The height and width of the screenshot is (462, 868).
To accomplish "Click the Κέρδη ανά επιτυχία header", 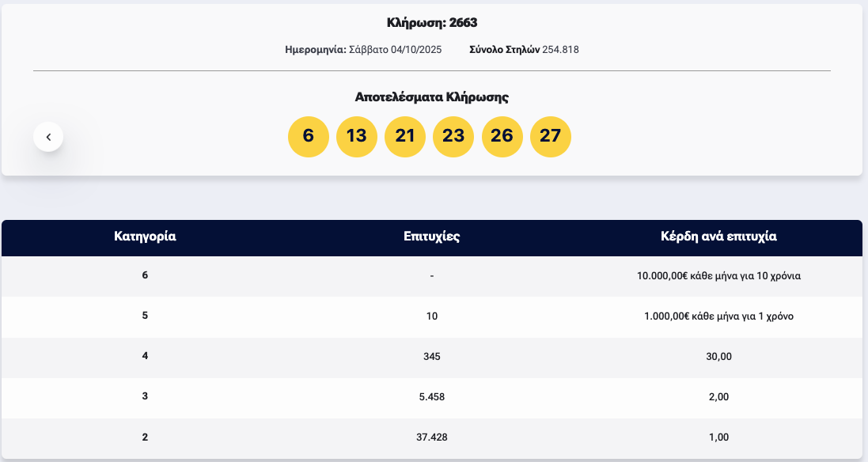I will click(718, 237).
